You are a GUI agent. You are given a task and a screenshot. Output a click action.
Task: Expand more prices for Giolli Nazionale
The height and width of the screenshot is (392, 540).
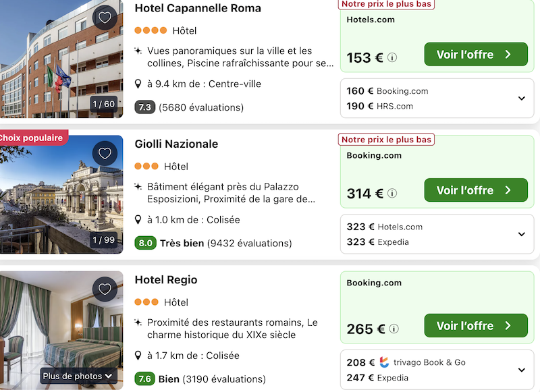pos(521,234)
